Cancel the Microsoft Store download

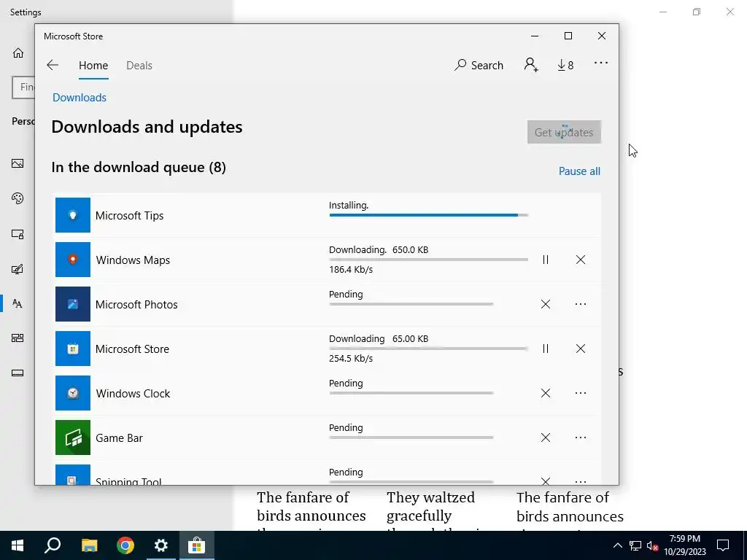click(x=581, y=349)
